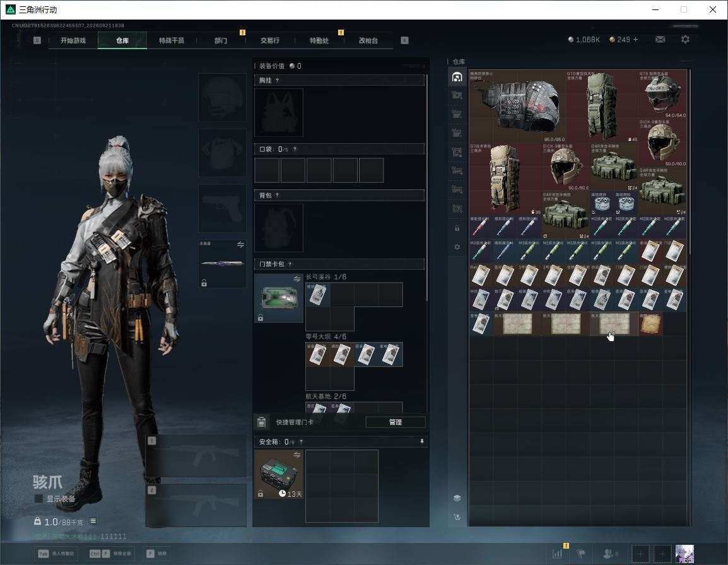
Task: Select the GT5 helmet with 54.0/54.0 durability
Action: point(662,94)
